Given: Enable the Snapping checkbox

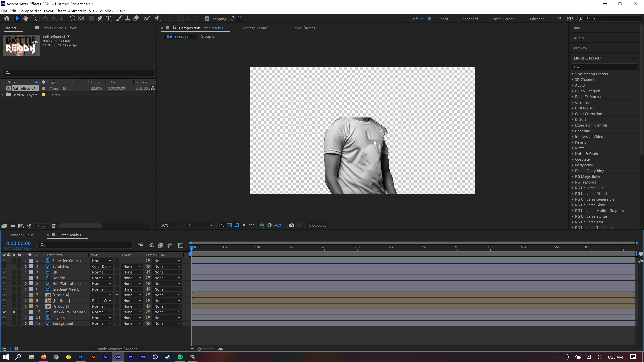Looking at the screenshot, I should tap(207, 19).
